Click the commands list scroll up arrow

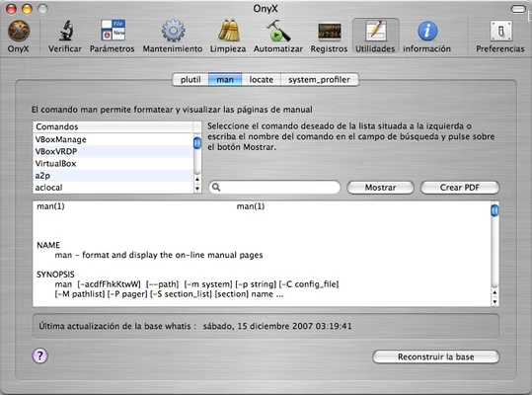(x=197, y=179)
